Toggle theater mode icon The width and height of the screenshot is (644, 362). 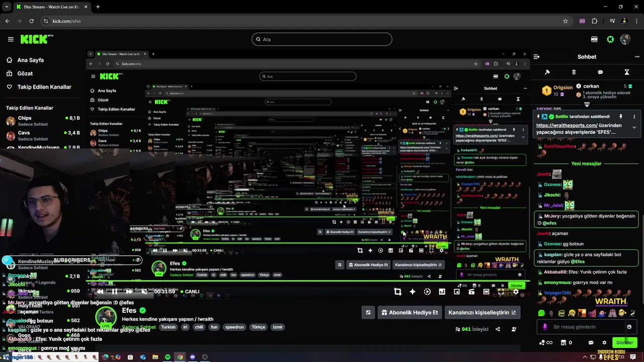[486, 292]
